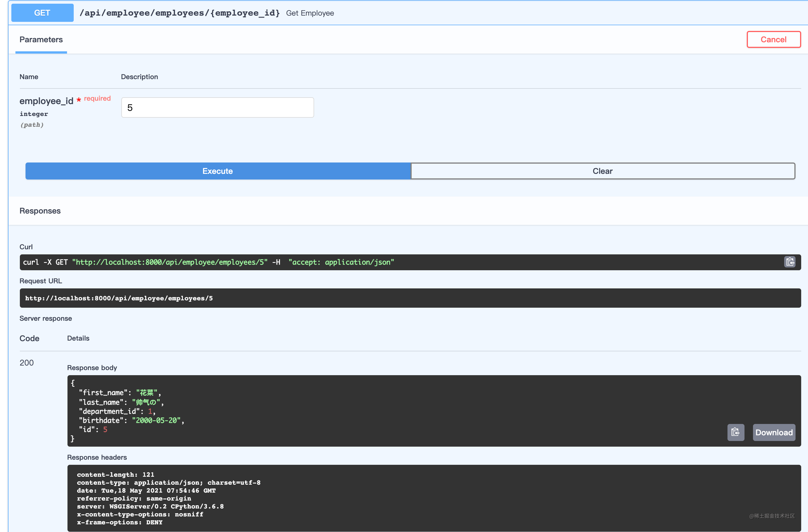Click the Description column header

pyautogui.click(x=139, y=77)
